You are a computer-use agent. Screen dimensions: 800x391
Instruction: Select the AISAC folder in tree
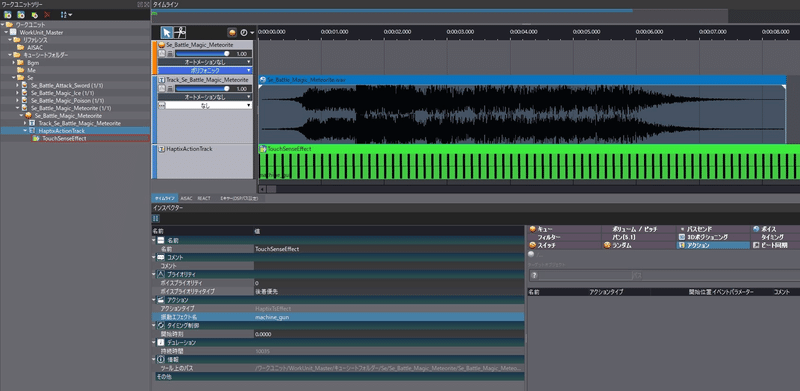coord(35,47)
